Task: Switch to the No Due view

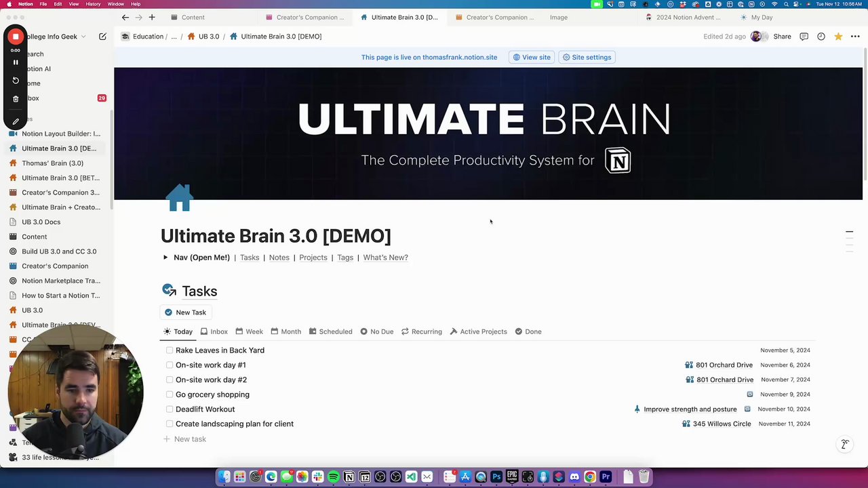Action: (x=376, y=331)
